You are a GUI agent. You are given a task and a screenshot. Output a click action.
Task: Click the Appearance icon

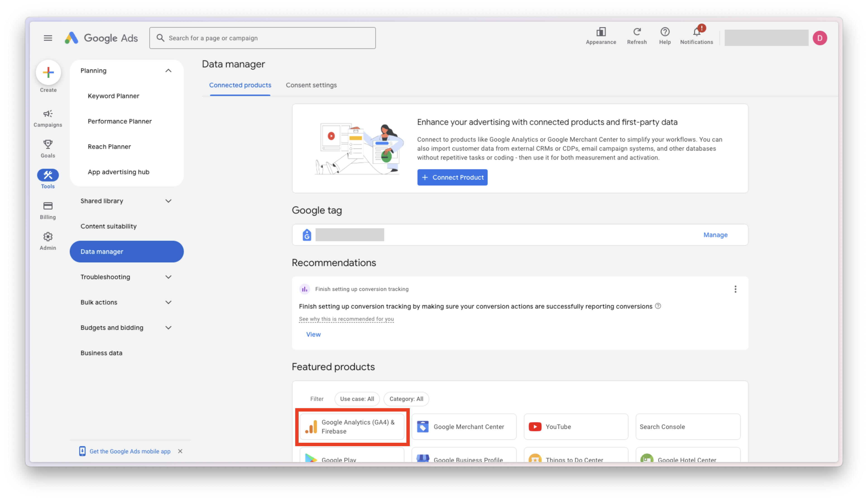601,32
